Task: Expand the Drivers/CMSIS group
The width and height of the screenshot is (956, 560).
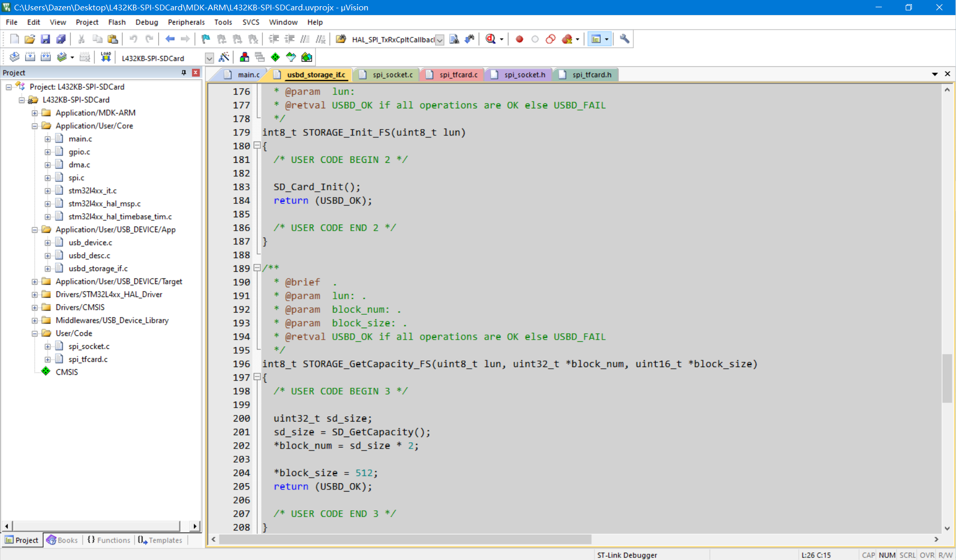Action: [34, 307]
